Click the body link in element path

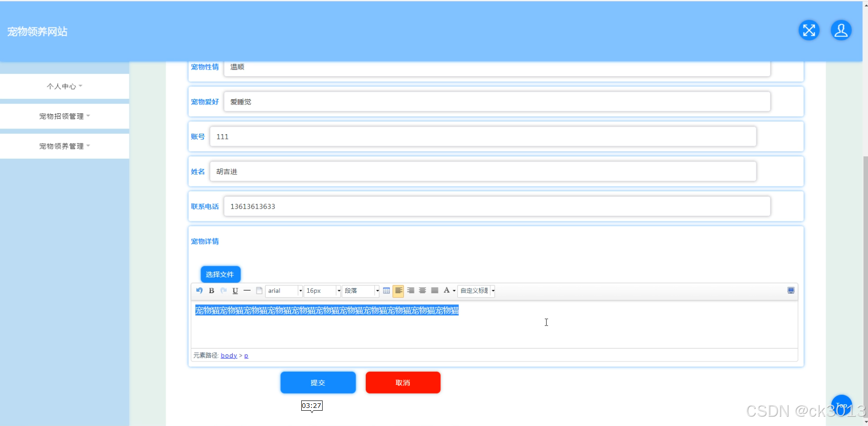229,355
